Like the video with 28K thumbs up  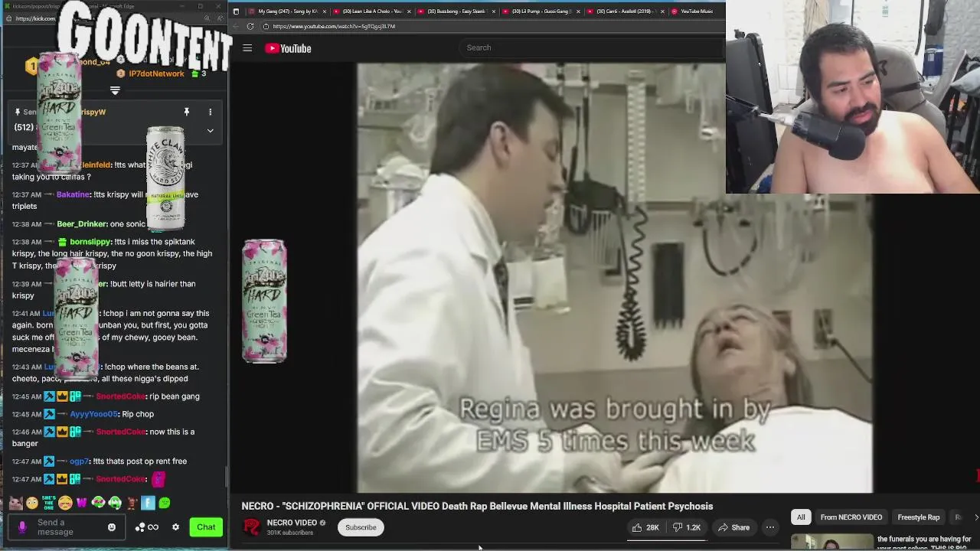645,527
